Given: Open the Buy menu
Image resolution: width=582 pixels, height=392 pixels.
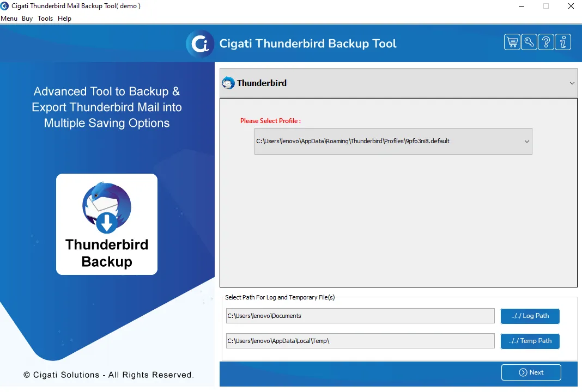Looking at the screenshot, I should coord(27,18).
